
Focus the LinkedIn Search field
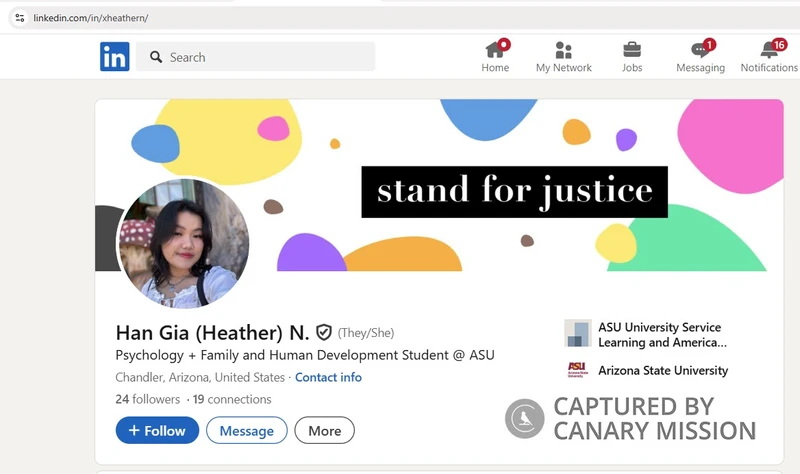click(x=255, y=57)
